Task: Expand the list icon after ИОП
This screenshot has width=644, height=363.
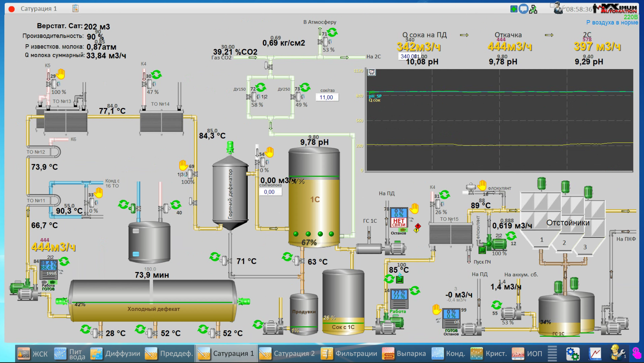Action: [552, 354]
